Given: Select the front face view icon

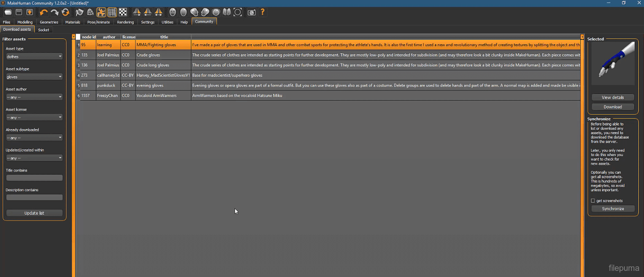Looking at the screenshot, I should [x=173, y=12].
